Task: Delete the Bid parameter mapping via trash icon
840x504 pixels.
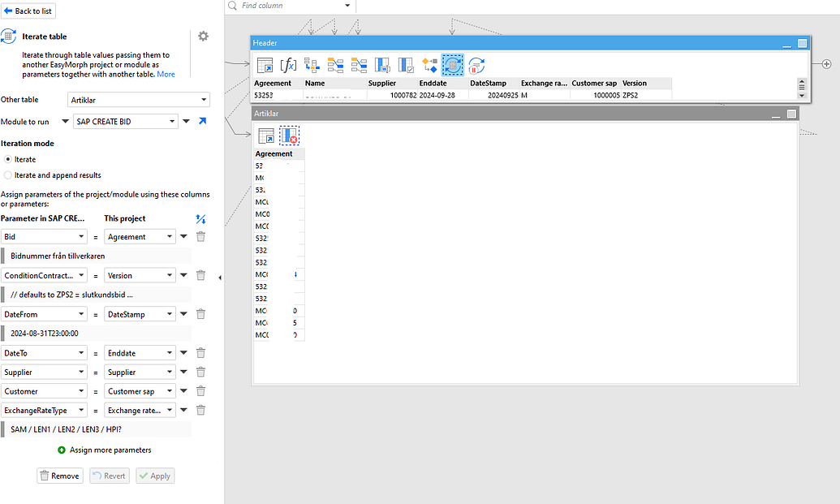Action: point(200,236)
